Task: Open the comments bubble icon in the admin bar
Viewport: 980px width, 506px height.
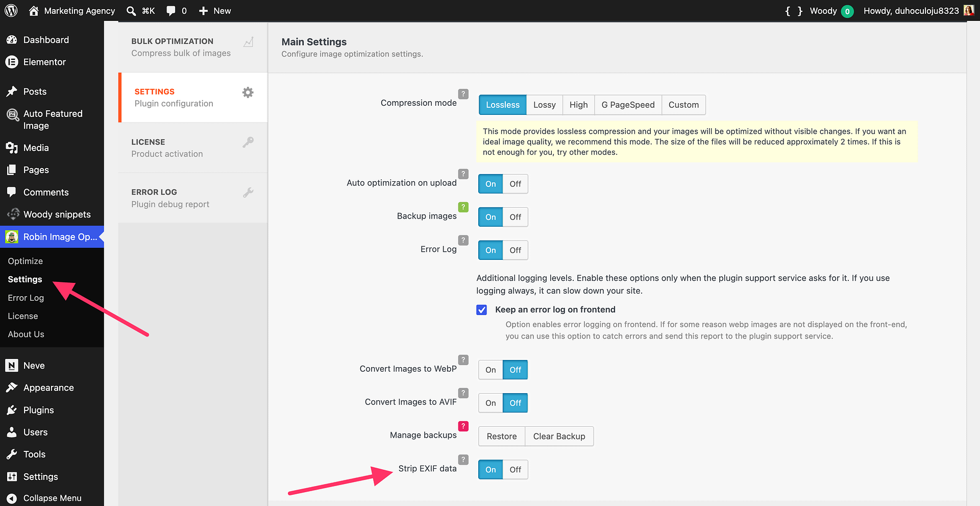Action: point(171,11)
